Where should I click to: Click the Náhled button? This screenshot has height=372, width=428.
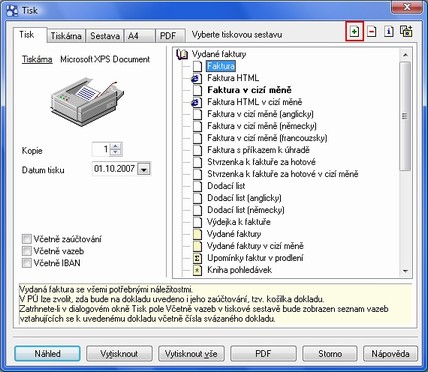point(47,354)
